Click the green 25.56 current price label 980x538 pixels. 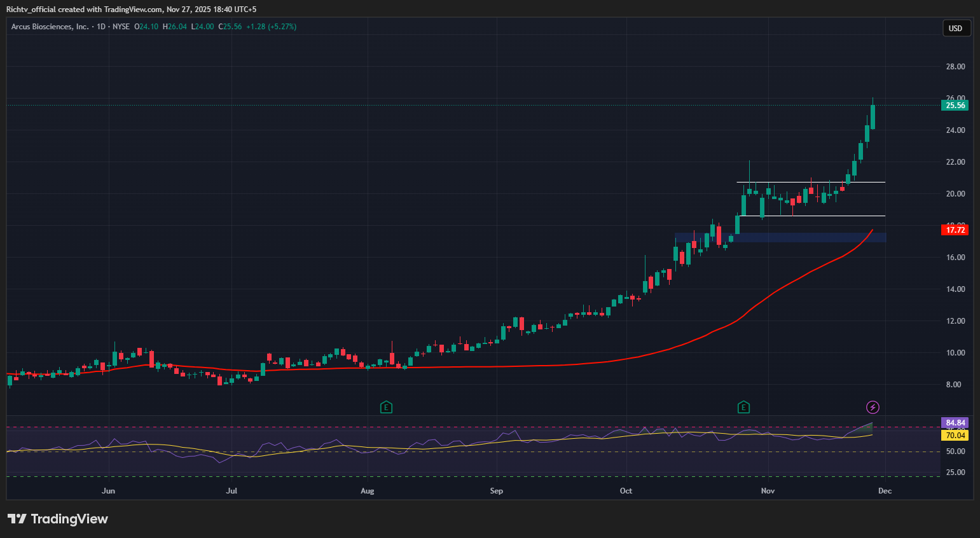955,106
